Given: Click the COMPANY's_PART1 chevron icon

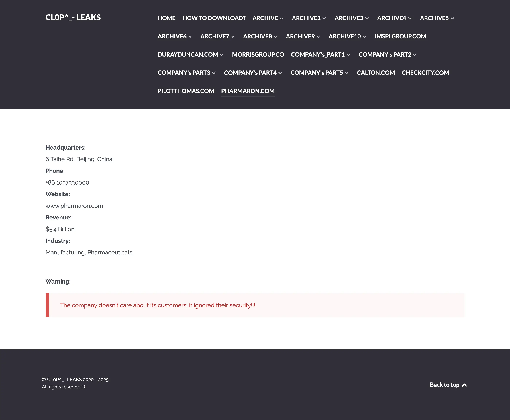Looking at the screenshot, I should (x=348, y=55).
